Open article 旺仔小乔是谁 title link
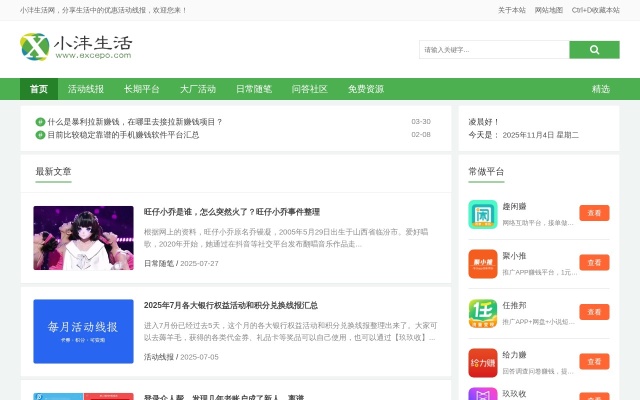640x400 pixels. click(232, 212)
